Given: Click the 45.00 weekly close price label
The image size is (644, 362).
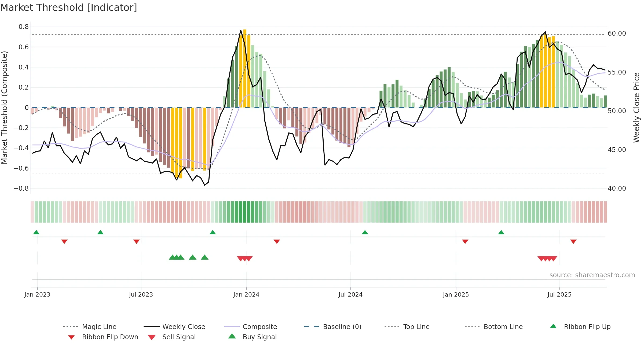Looking at the screenshot, I should pos(617,150).
